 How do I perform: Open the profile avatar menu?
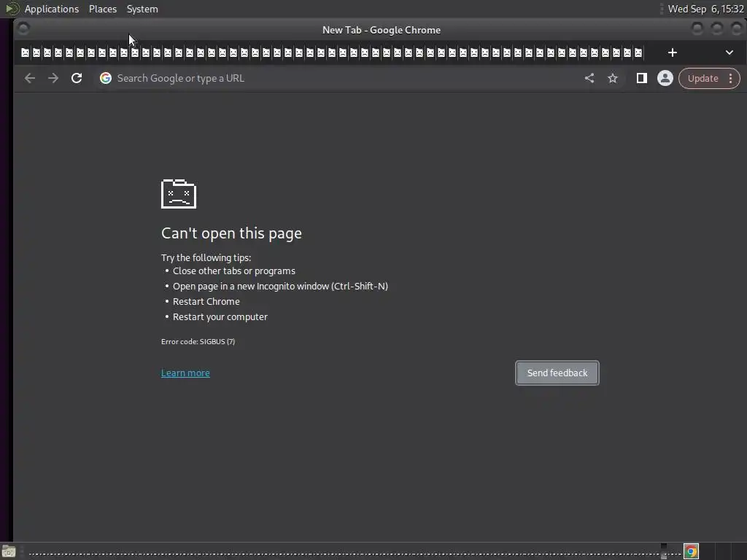coord(665,78)
